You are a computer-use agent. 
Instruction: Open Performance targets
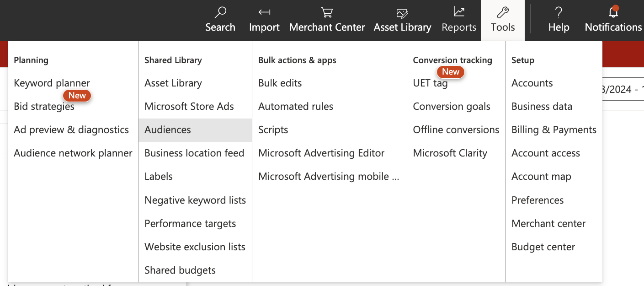[190, 223]
